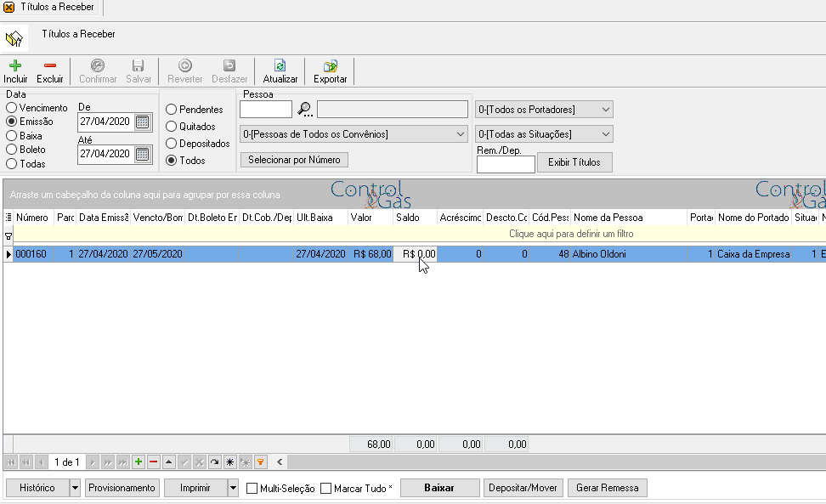Refresh the list with the Atualizar icon

(280, 65)
